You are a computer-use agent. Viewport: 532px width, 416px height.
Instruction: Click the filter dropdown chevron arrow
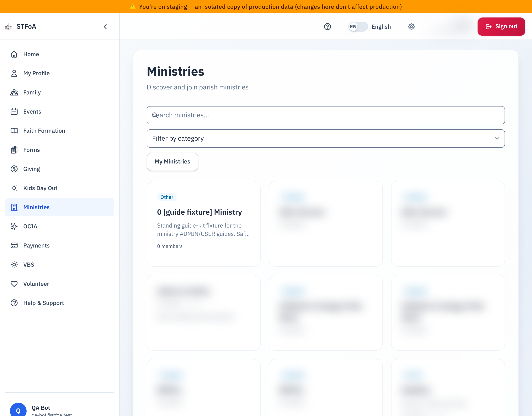(x=497, y=139)
